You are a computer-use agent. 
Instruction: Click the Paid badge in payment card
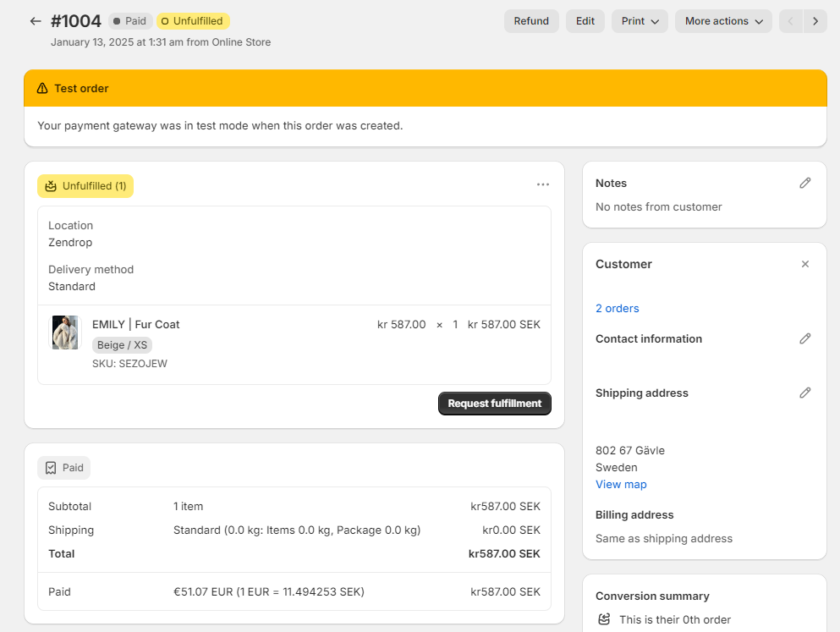click(x=64, y=468)
